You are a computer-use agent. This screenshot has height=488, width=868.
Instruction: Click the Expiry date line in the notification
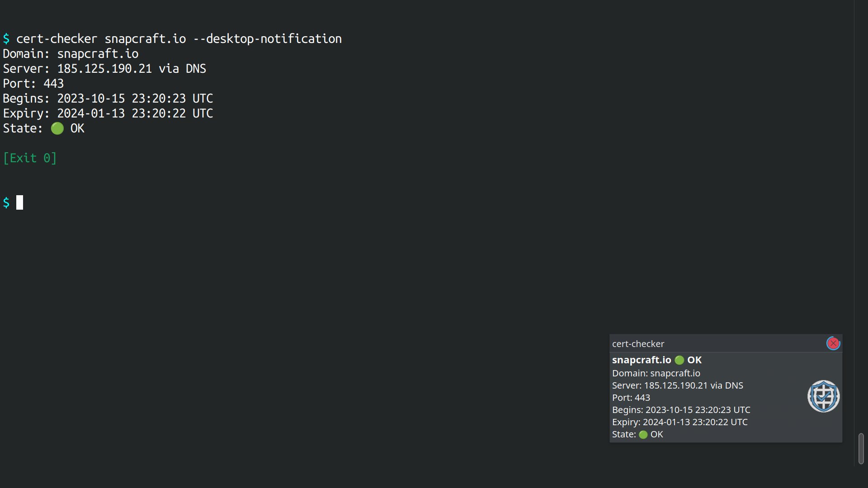(680, 422)
